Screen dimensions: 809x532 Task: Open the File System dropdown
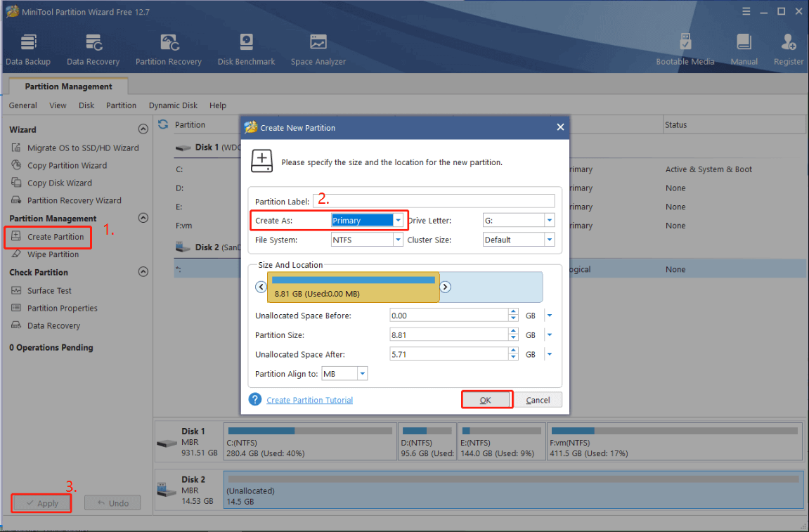click(x=398, y=240)
